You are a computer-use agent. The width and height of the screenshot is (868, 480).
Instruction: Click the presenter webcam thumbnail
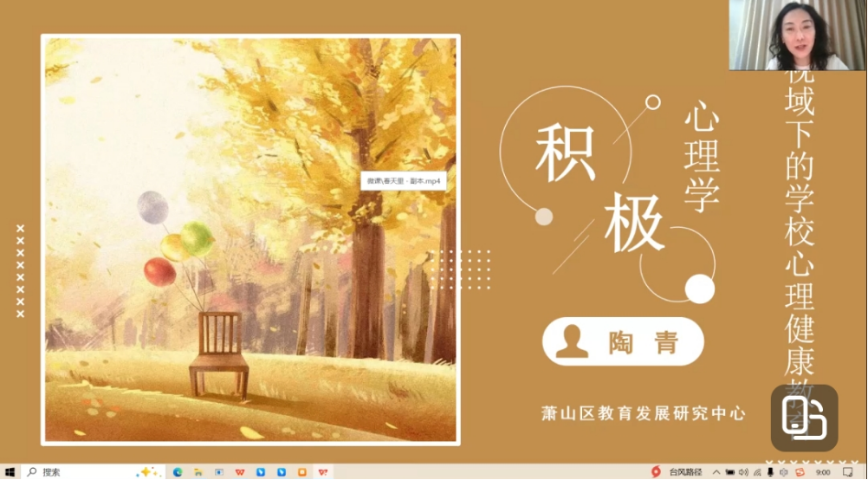797,36
